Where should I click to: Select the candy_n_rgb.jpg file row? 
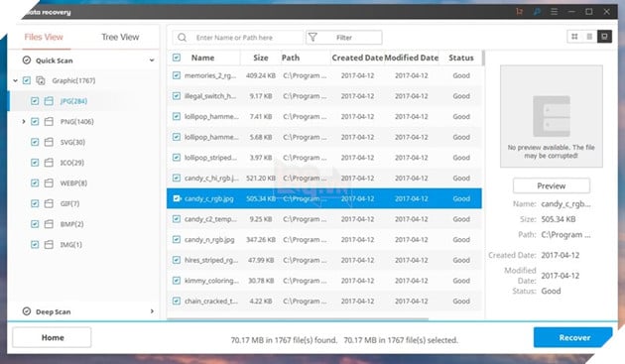point(324,240)
